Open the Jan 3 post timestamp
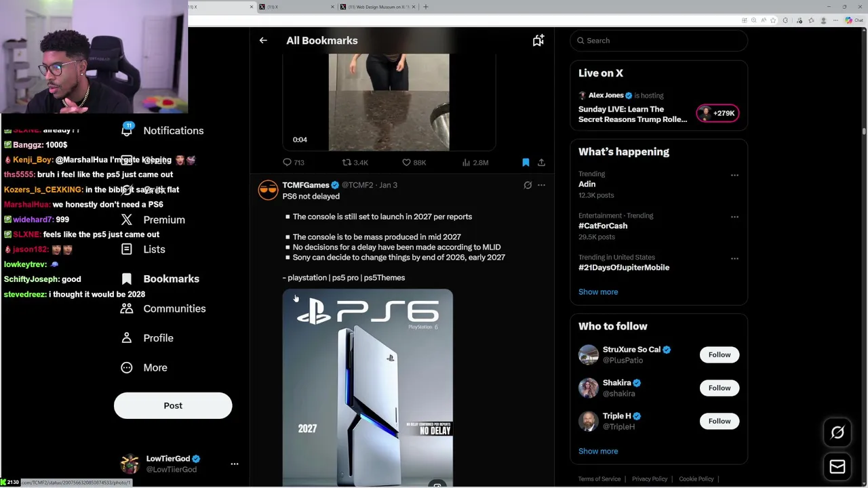The width and height of the screenshot is (868, 488). pyautogui.click(x=388, y=185)
